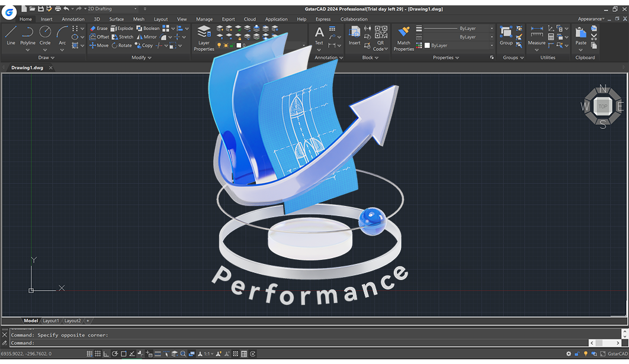Launch the Match Properties tool
The image size is (629, 364).
click(403, 37)
